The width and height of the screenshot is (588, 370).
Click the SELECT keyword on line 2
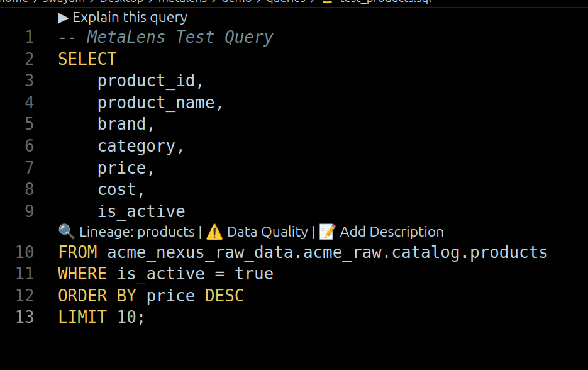pos(87,59)
